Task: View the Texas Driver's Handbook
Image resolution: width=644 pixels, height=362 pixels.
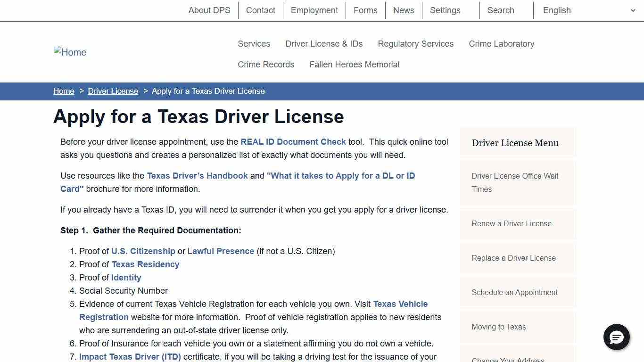Action: 197,175
